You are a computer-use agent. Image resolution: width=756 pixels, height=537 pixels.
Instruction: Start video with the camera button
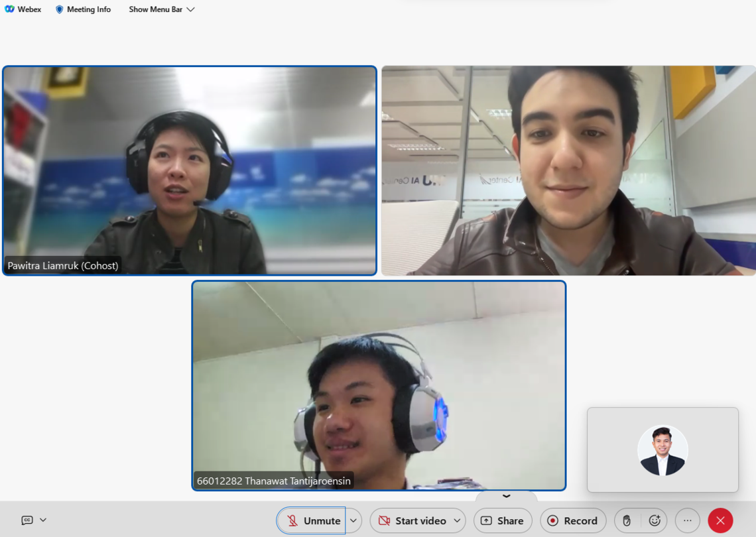click(x=411, y=521)
